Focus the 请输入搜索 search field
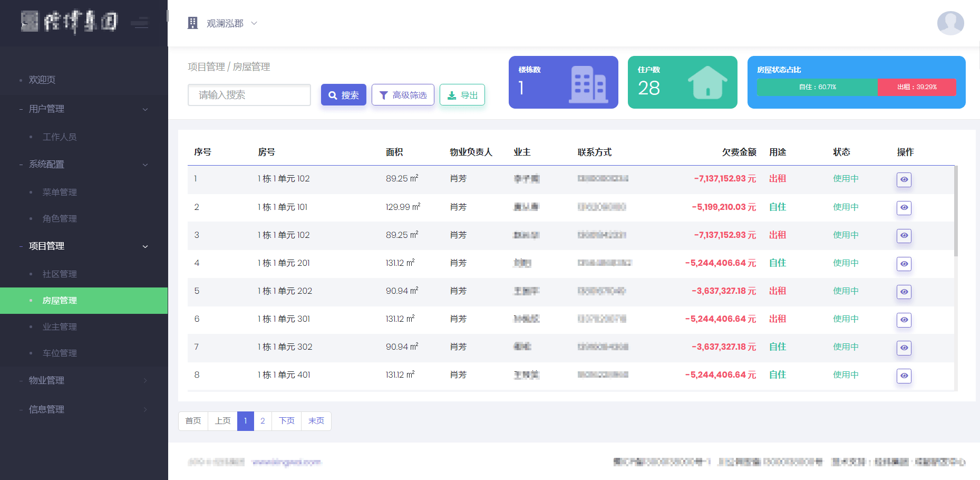This screenshot has width=980, height=480. (x=249, y=95)
